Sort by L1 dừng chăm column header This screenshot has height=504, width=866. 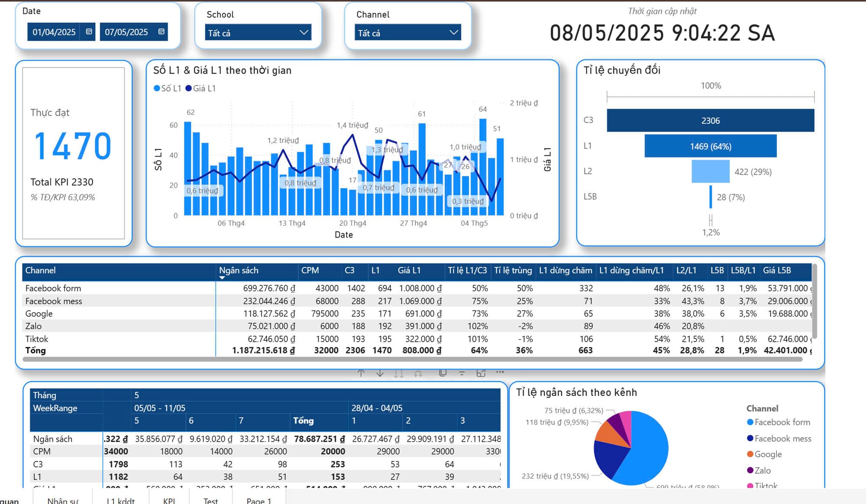565,270
